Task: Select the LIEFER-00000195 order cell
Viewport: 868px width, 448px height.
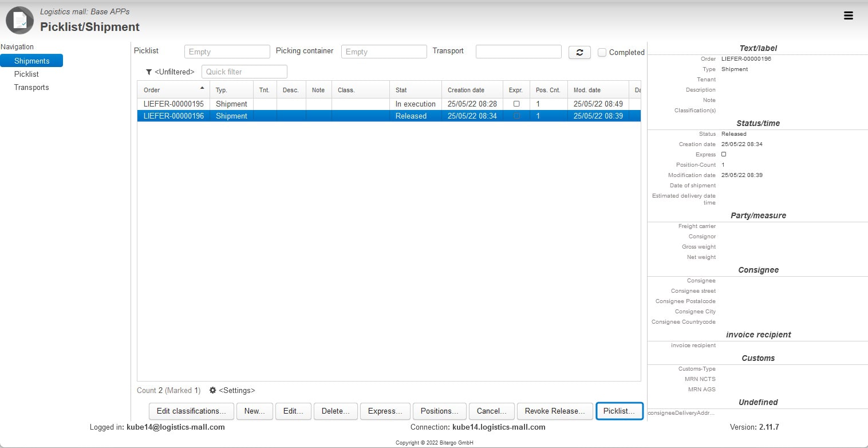Action: click(x=173, y=104)
